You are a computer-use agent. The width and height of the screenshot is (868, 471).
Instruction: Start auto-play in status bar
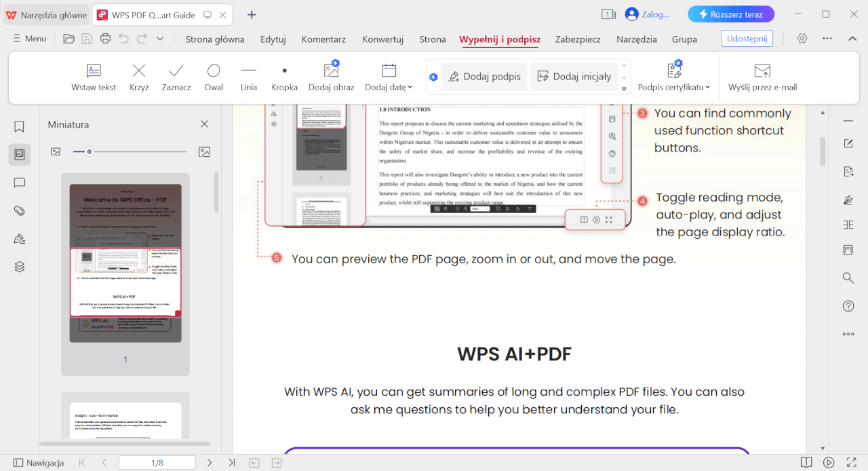tap(829, 463)
